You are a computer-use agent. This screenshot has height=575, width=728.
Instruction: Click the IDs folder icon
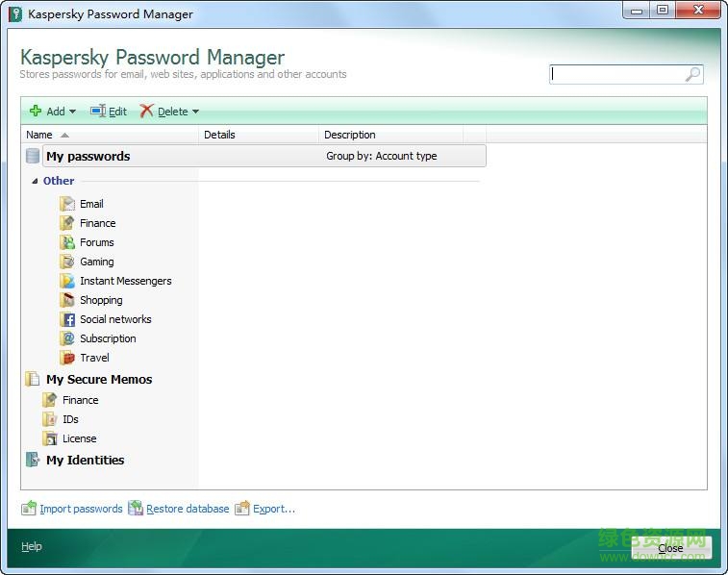coord(50,419)
